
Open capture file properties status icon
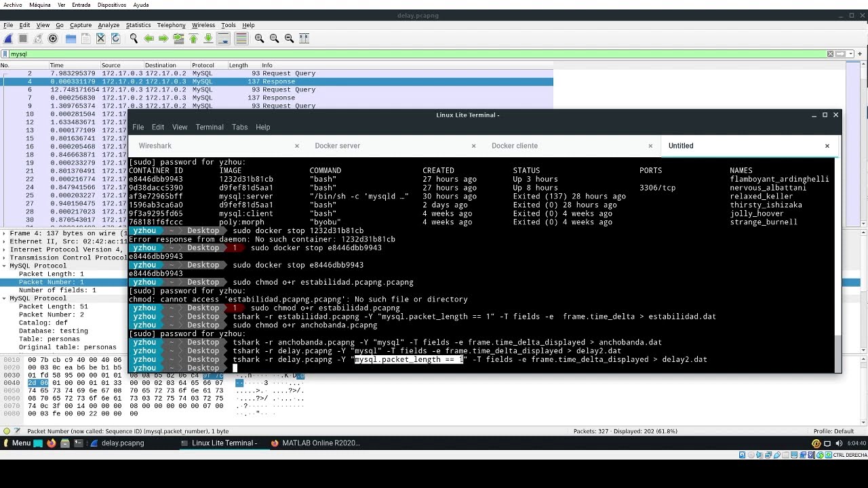pyautogui.click(x=18, y=431)
